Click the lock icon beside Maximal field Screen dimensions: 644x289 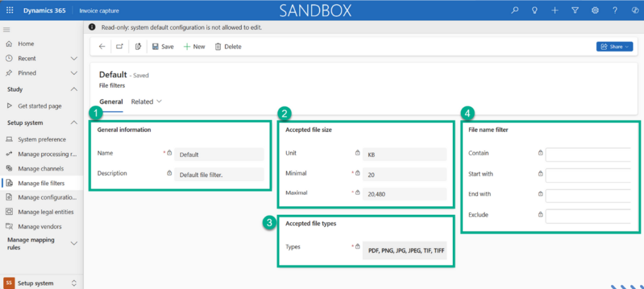click(357, 192)
